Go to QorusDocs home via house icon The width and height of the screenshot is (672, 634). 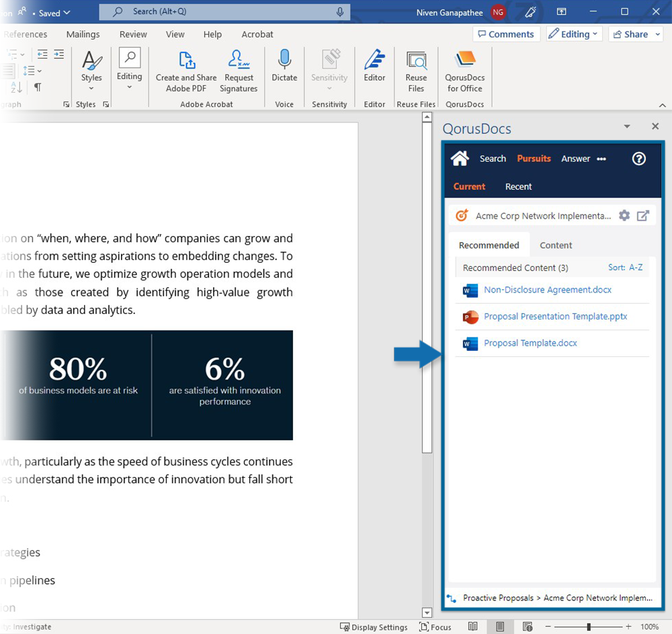460,158
